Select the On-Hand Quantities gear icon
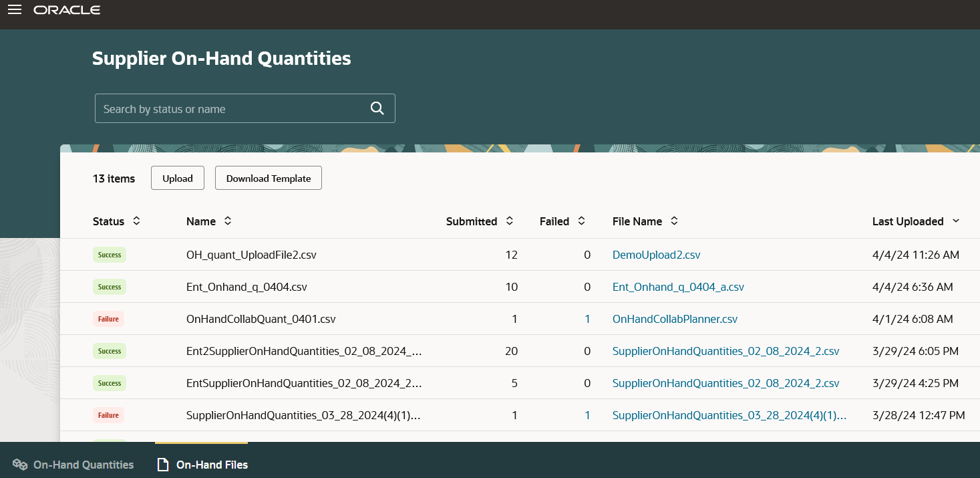This screenshot has height=478, width=980. coord(19,464)
